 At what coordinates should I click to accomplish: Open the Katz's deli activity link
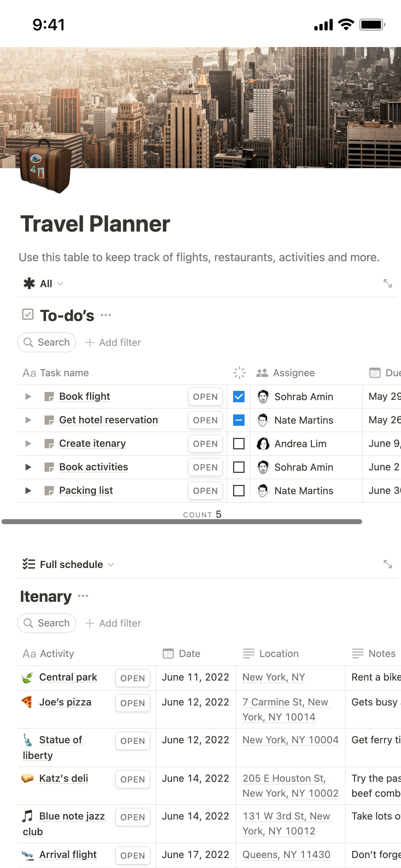click(x=63, y=779)
